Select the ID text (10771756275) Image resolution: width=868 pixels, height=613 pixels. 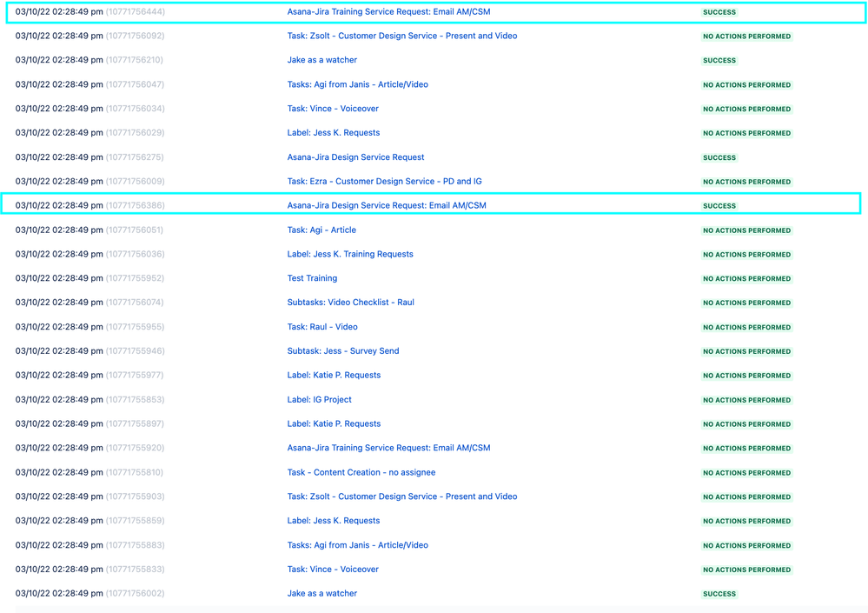pyautogui.click(x=135, y=157)
